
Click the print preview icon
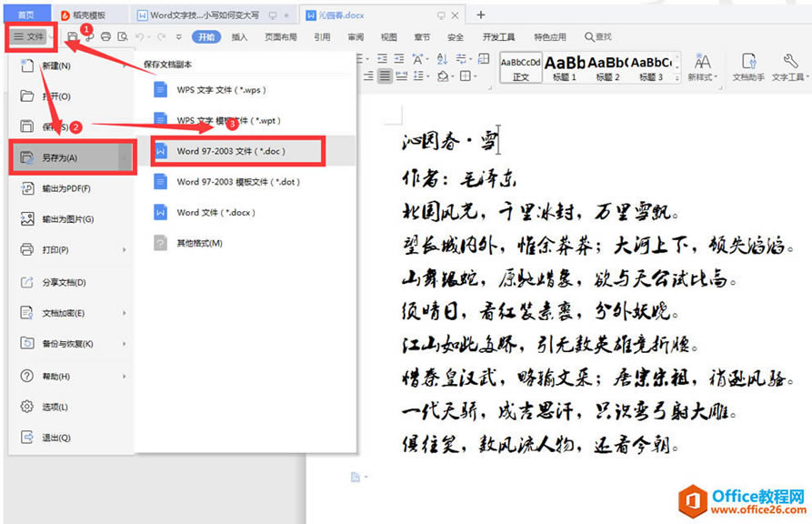[x=123, y=36]
